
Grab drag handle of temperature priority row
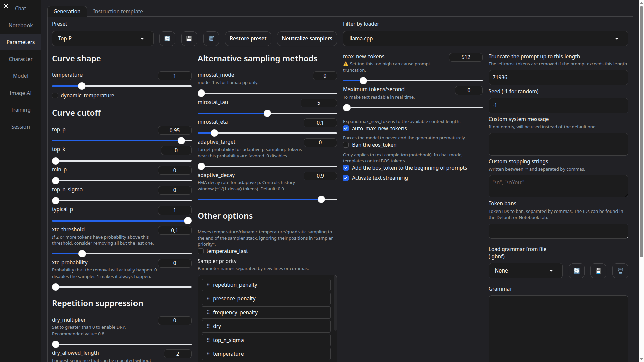click(208, 354)
